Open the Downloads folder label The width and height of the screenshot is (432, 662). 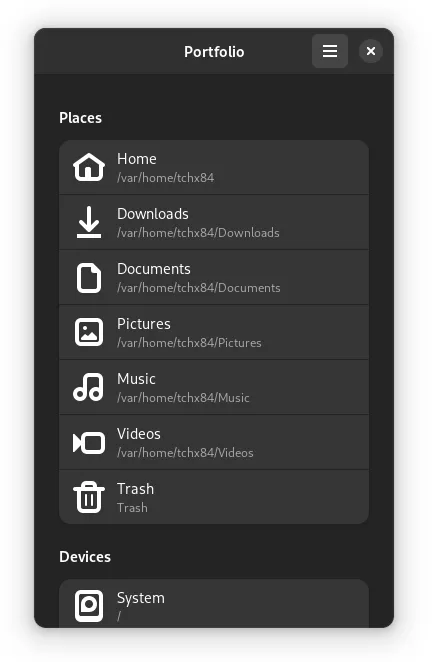[153, 214]
